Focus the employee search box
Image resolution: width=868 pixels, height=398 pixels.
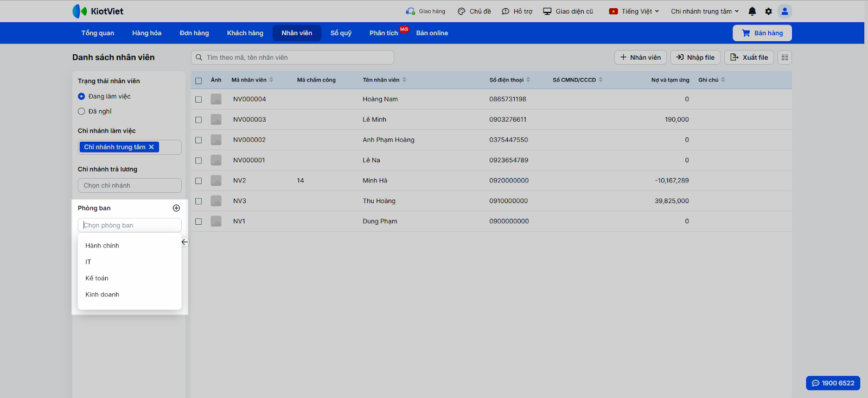pyautogui.click(x=292, y=58)
